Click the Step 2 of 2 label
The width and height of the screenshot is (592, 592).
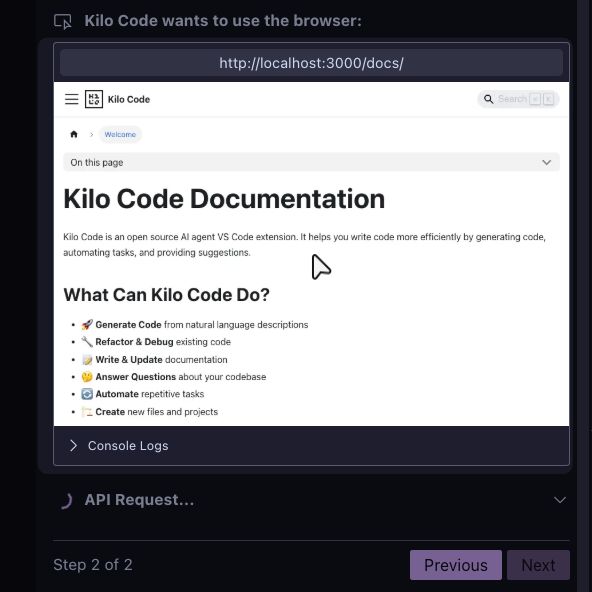pyautogui.click(x=93, y=565)
